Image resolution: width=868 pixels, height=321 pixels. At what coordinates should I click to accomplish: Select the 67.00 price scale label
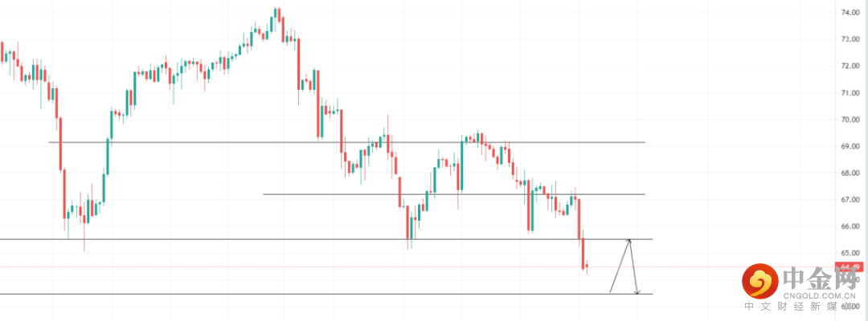tap(851, 200)
